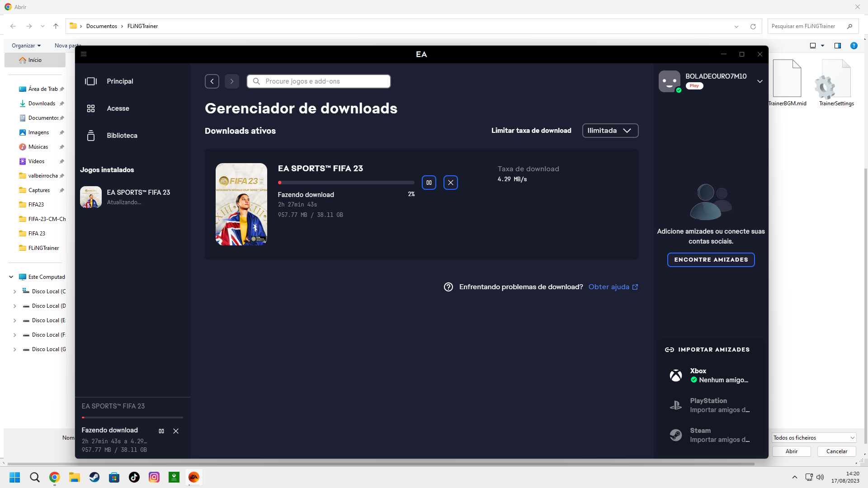Go forward with the EA forward arrow
Viewport: 868px width, 488px height.
coord(232,81)
